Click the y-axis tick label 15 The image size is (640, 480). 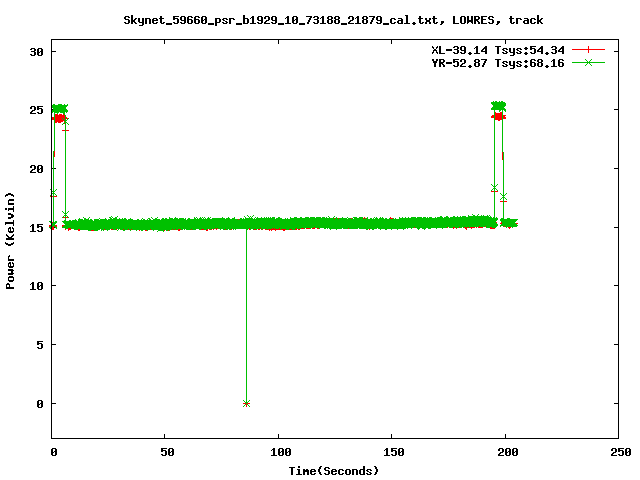click(x=36, y=227)
